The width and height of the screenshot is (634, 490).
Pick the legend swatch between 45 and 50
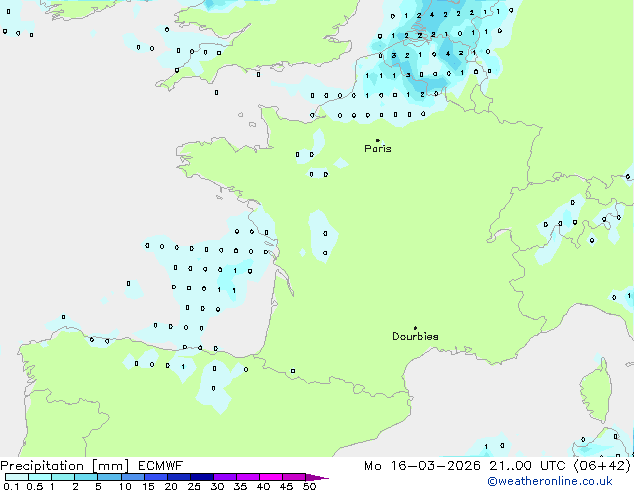click(294, 477)
